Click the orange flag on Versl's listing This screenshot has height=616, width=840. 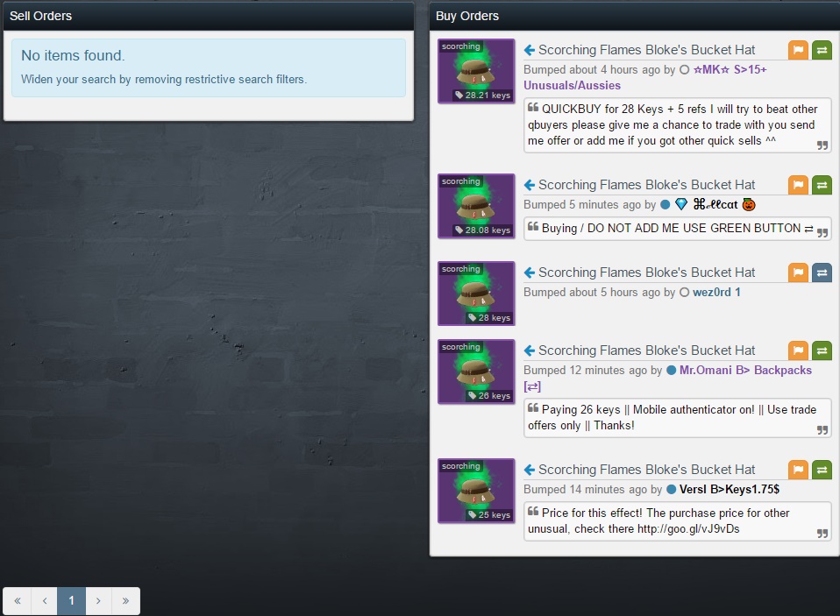point(798,470)
